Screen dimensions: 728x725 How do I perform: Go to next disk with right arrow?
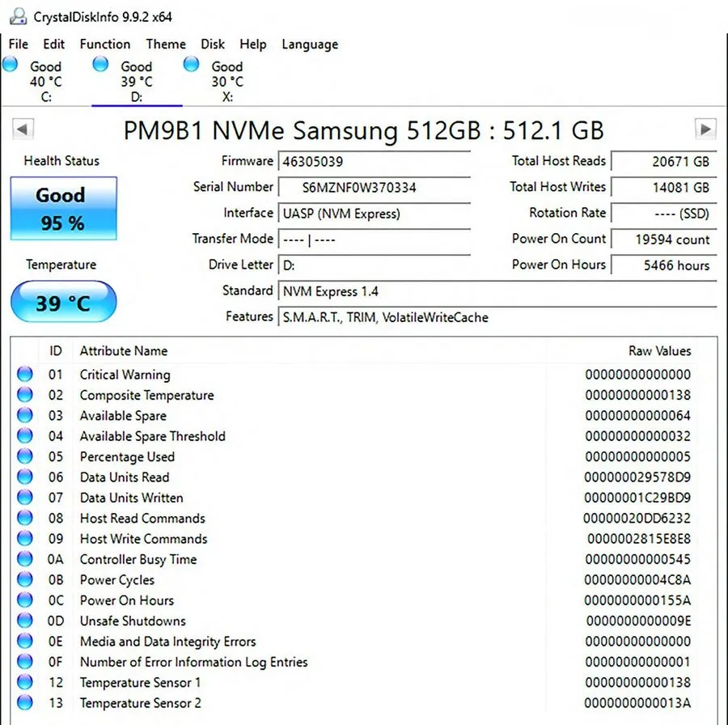[705, 129]
